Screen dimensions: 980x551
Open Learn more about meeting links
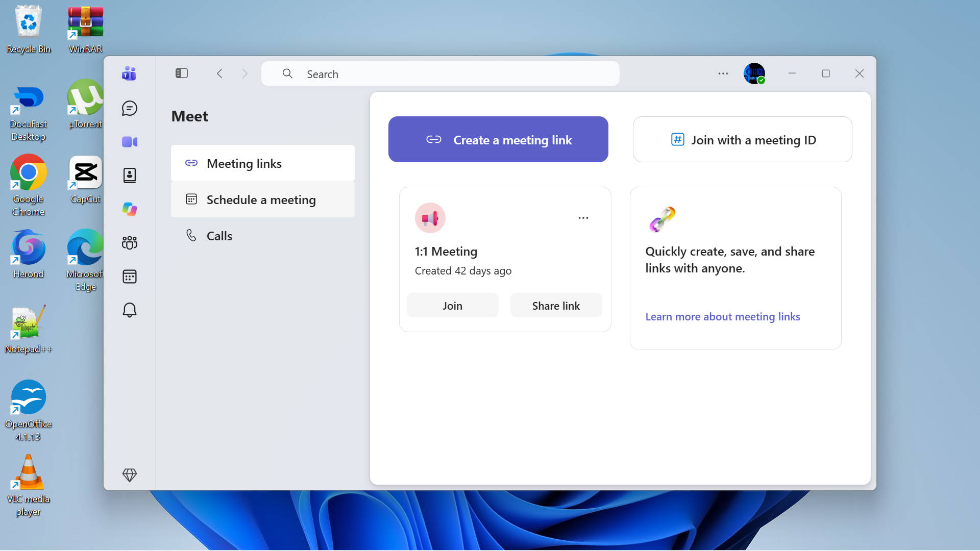point(723,317)
